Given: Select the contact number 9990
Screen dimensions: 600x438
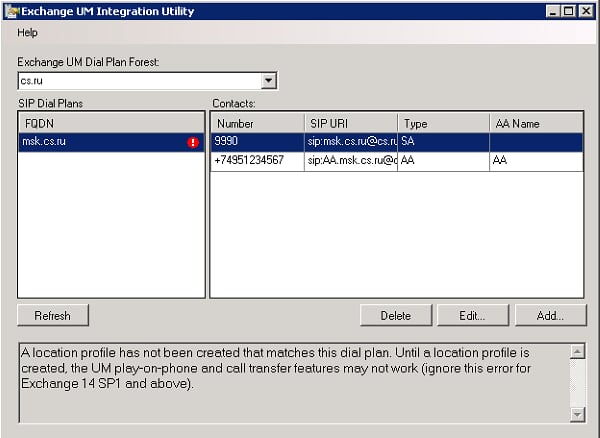Looking at the screenshot, I should click(258, 142).
